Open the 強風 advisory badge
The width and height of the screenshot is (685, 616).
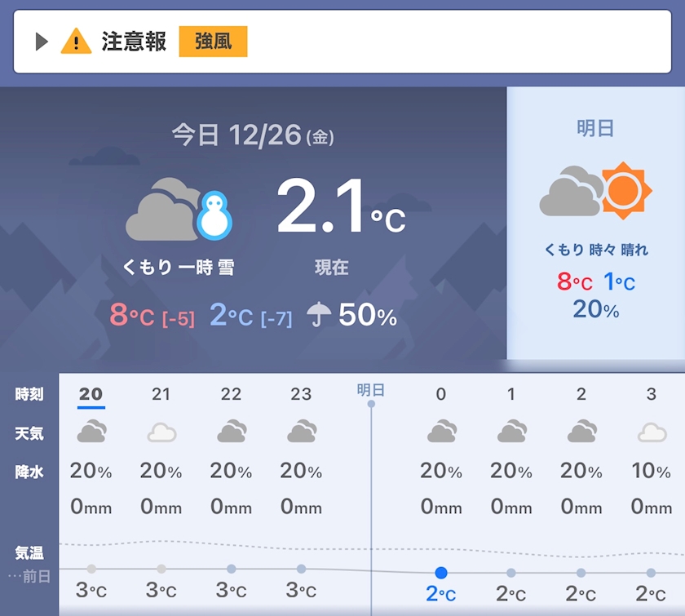click(x=213, y=42)
